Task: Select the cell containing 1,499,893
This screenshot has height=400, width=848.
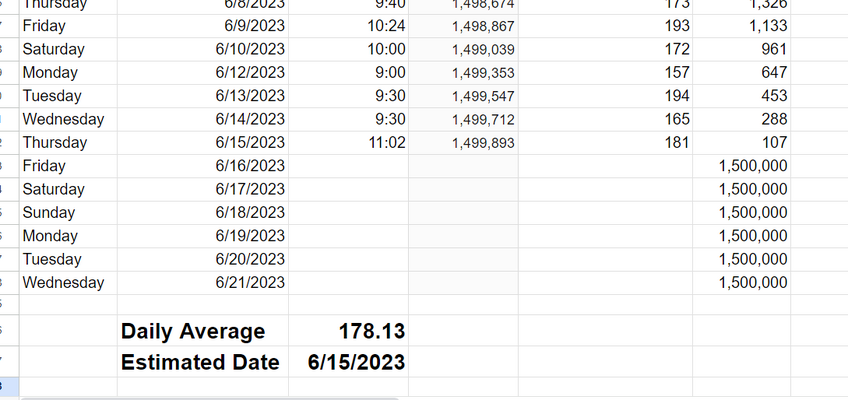Action: pos(463,143)
